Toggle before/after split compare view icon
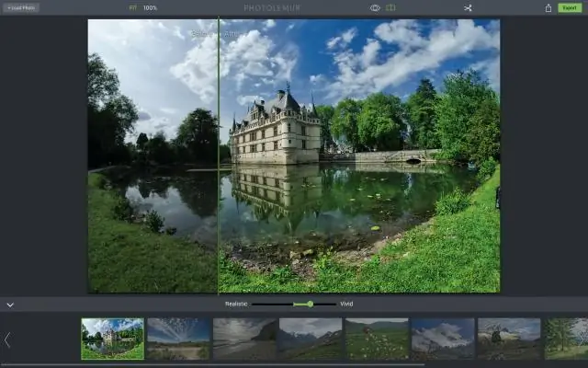 coord(390,7)
